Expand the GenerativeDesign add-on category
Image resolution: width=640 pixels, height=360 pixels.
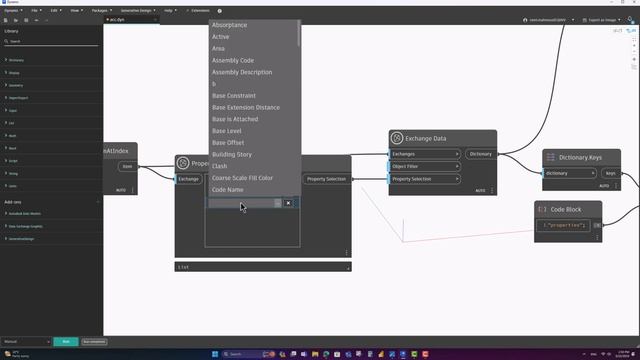click(21, 239)
